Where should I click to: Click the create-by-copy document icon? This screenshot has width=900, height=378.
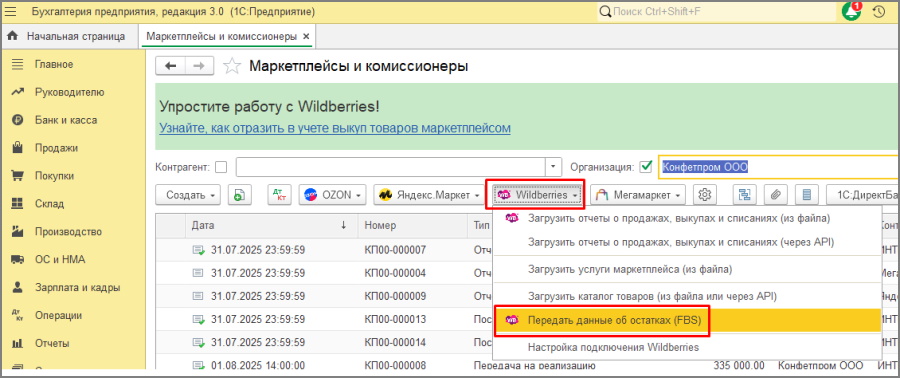[x=239, y=195]
